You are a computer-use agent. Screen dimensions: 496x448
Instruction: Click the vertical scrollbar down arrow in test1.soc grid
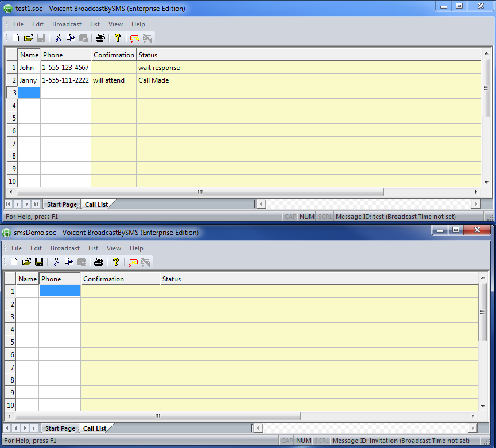(x=486, y=182)
